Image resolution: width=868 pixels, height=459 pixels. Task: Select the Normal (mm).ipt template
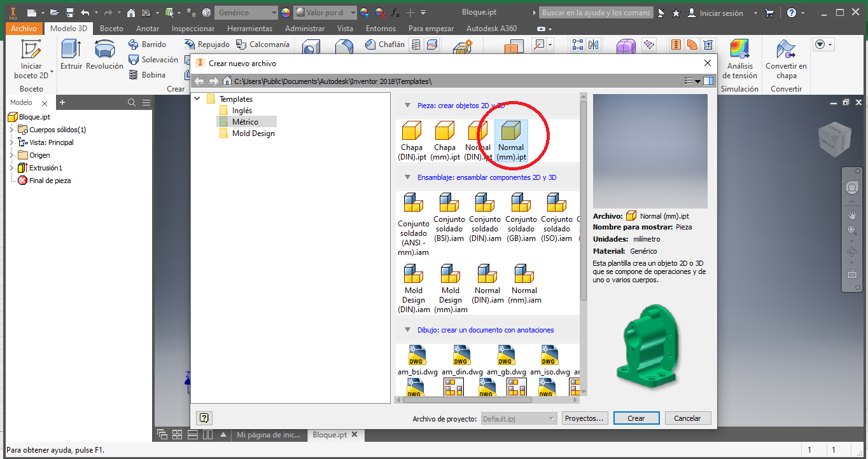pyautogui.click(x=511, y=140)
